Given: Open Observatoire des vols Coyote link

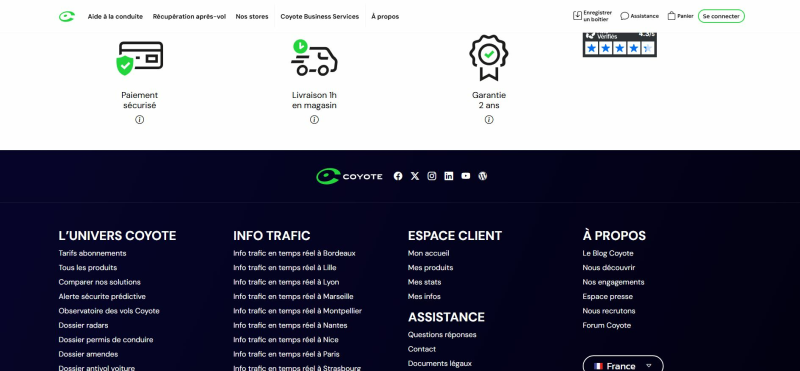Looking at the screenshot, I should coord(109,311).
